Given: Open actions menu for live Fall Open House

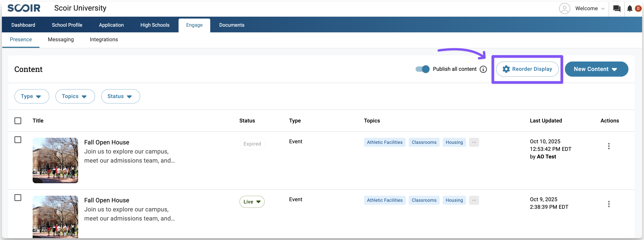Looking at the screenshot, I should (x=609, y=204).
